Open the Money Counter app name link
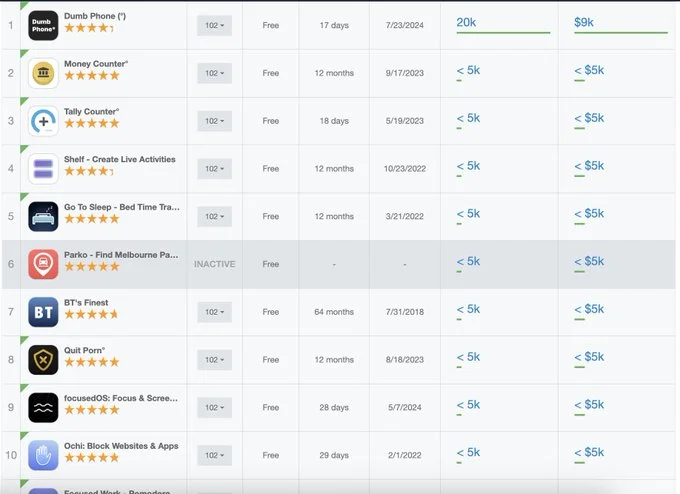 point(96,64)
